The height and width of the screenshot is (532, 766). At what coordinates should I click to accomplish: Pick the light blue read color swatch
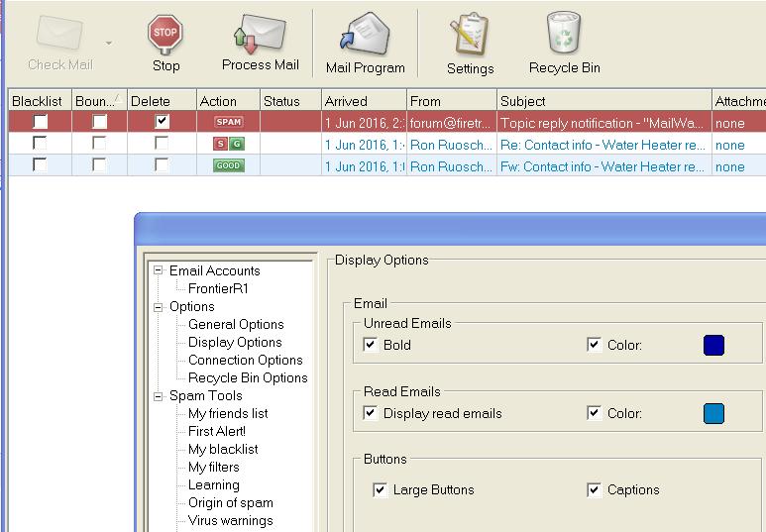coord(713,413)
